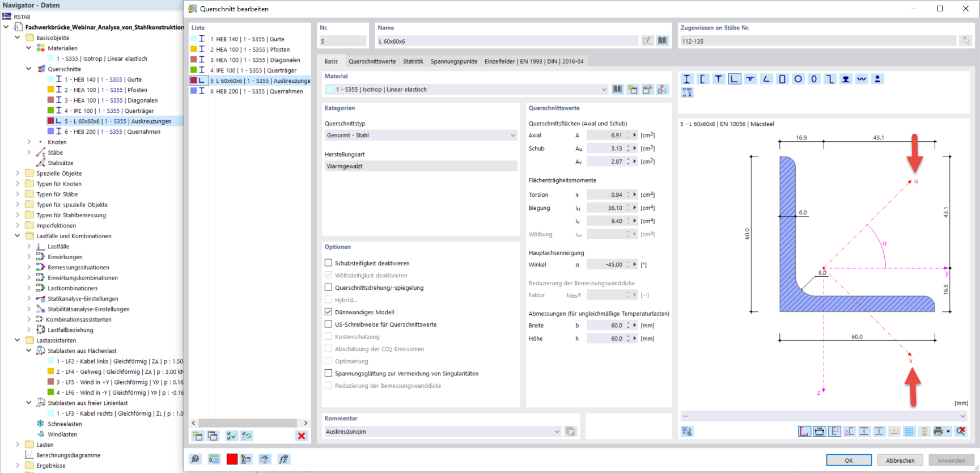This screenshot has width=980, height=473.
Task: Create a new material icon
Action: [633, 90]
